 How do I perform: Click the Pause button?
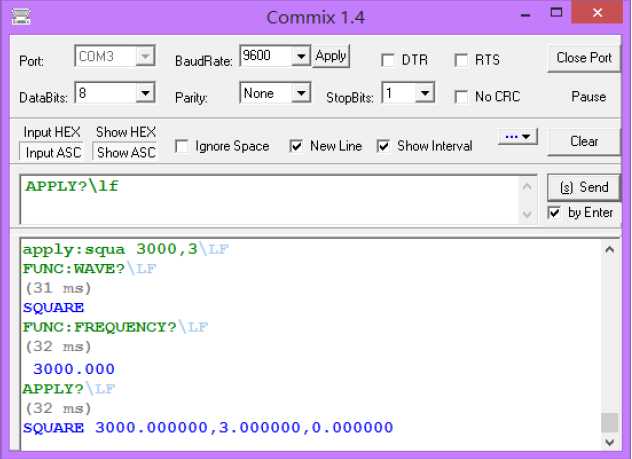pos(588,97)
